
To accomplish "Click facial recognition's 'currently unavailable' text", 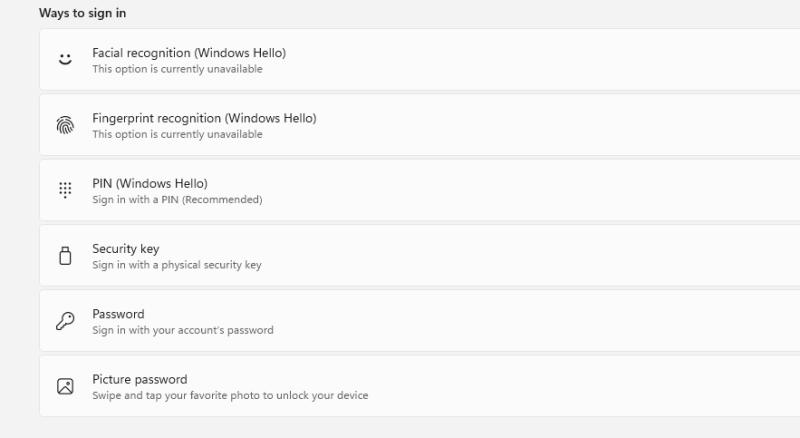I will [x=177, y=69].
